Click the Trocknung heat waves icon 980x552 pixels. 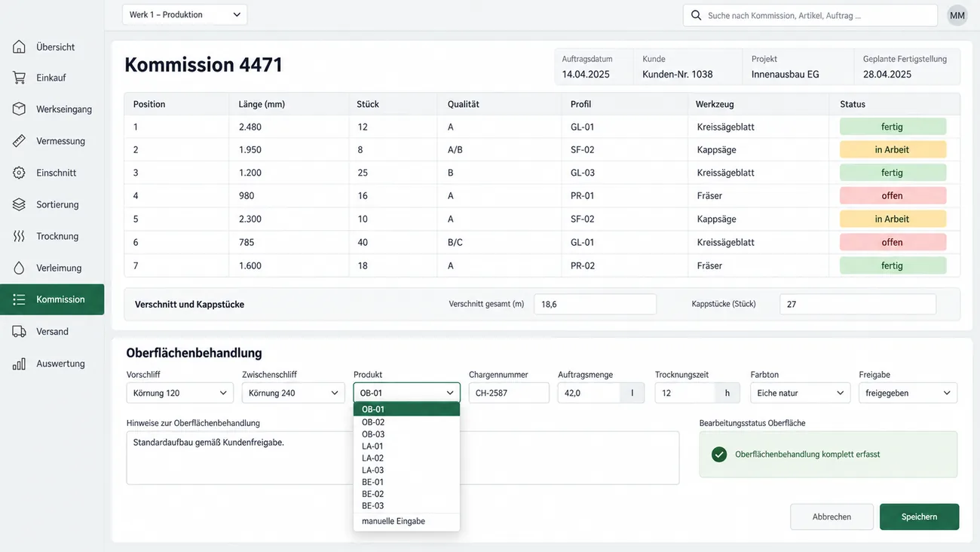coord(19,236)
